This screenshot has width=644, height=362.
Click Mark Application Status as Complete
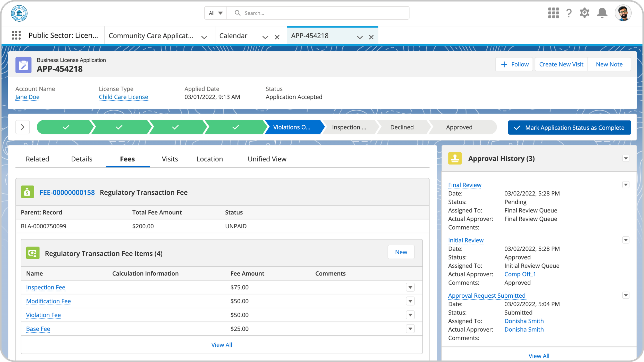pyautogui.click(x=569, y=127)
